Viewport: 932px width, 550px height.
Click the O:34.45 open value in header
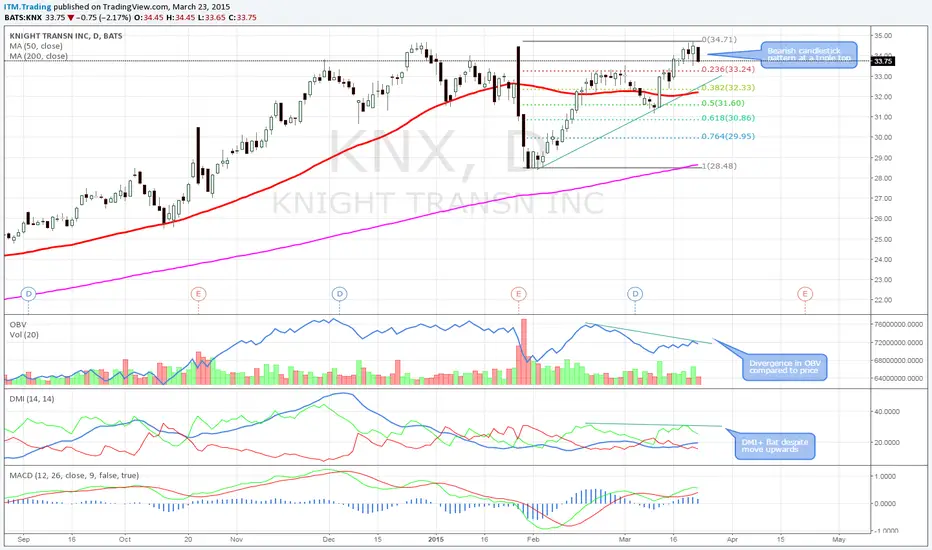pyautogui.click(x=149, y=18)
